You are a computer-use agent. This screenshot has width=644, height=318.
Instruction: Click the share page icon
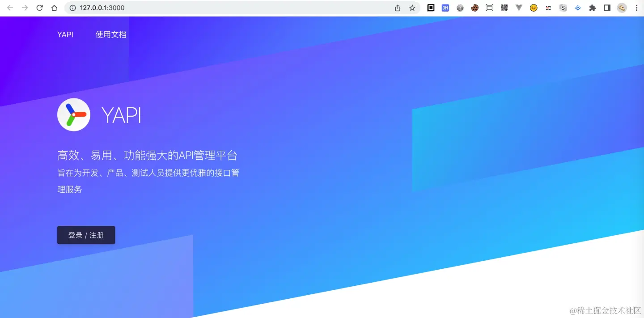coord(398,8)
